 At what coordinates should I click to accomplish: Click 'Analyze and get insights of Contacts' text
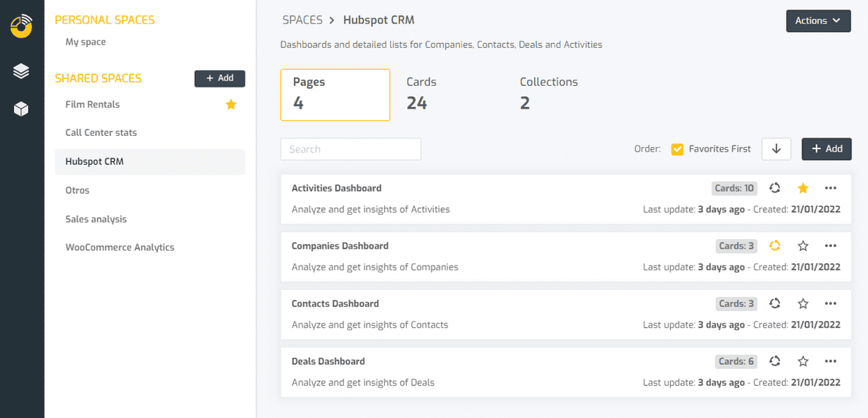(x=370, y=325)
